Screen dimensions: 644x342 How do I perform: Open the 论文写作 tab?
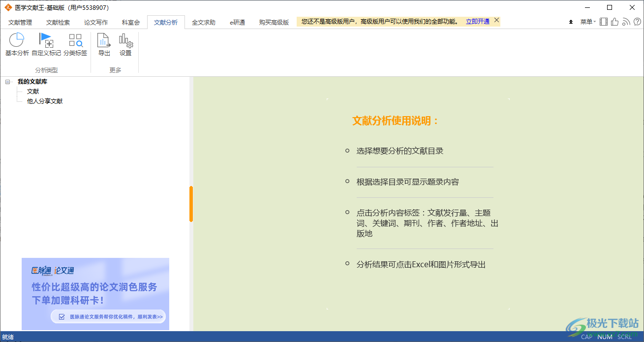(96, 23)
